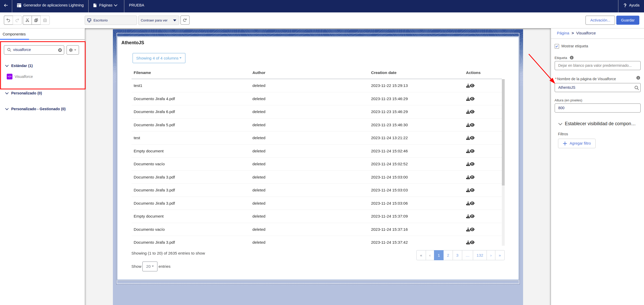Open the Contraer para ver dropdown
Screen dimensions: 644x305
(x=158, y=20)
